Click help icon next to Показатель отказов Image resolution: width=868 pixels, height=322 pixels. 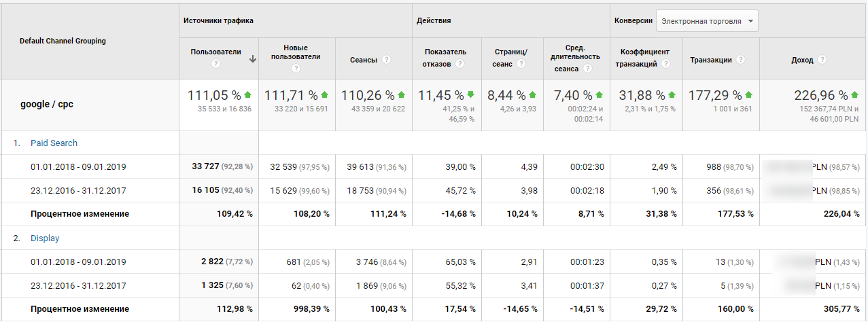click(x=460, y=64)
